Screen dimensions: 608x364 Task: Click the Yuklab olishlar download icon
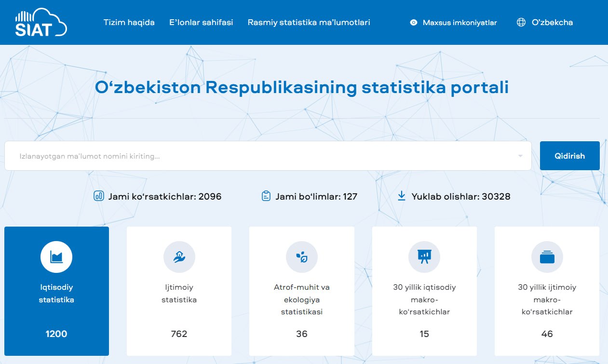[401, 196]
